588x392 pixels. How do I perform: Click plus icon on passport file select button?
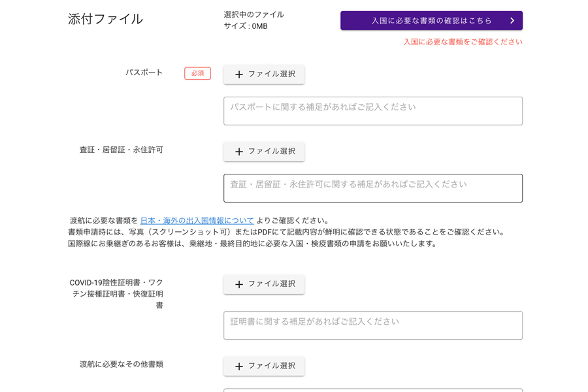(x=239, y=74)
